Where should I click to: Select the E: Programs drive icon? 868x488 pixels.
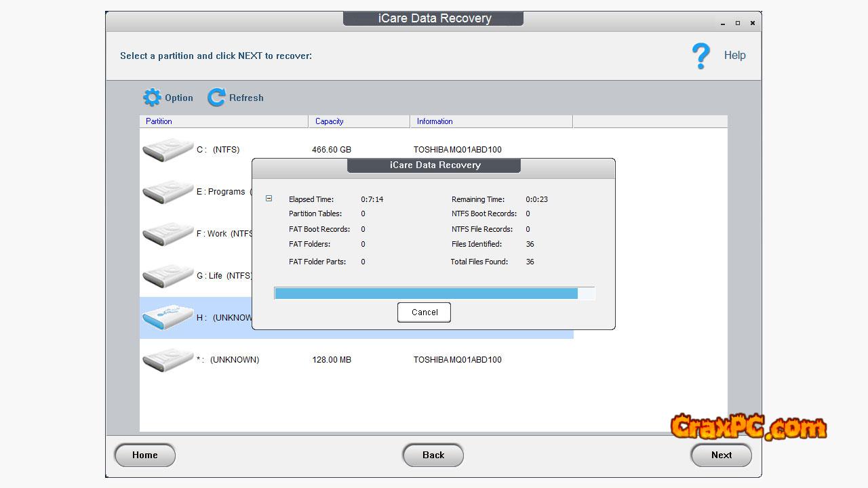pyautogui.click(x=167, y=192)
